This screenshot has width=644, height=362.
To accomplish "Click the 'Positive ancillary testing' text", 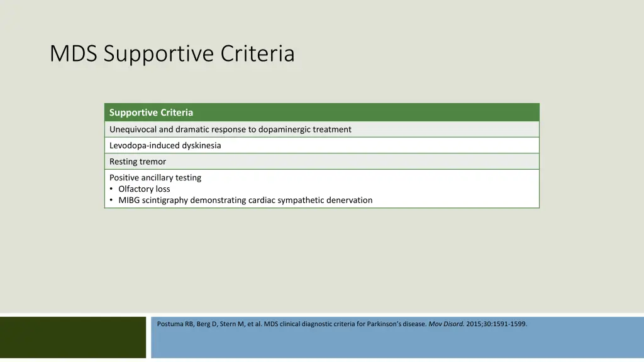I will click(155, 178).
